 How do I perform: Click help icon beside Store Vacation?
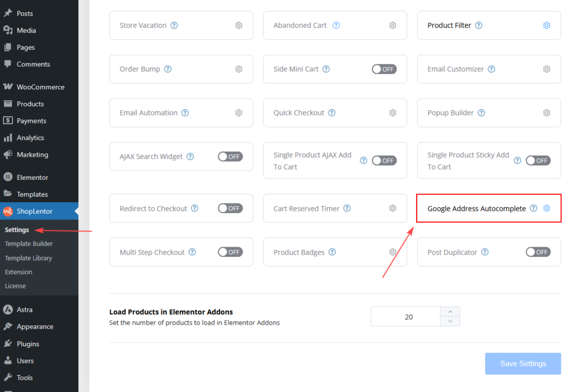tap(174, 25)
